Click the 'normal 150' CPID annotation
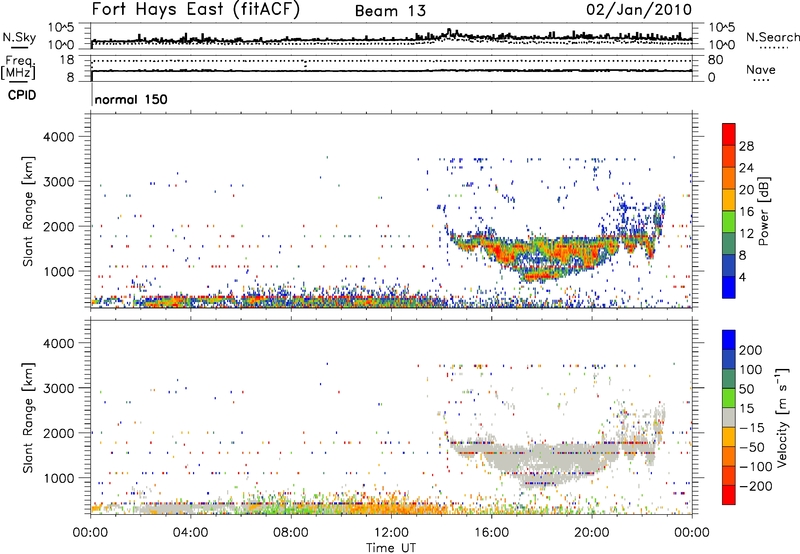The width and height of the screenshot is (800, 554). click(x=131, y=99)
